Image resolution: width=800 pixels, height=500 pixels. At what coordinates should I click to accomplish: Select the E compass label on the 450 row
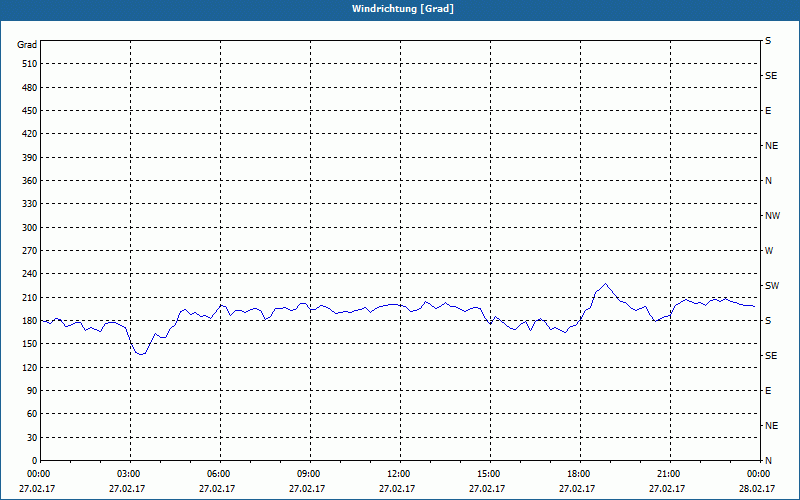(x=768, y=111)
